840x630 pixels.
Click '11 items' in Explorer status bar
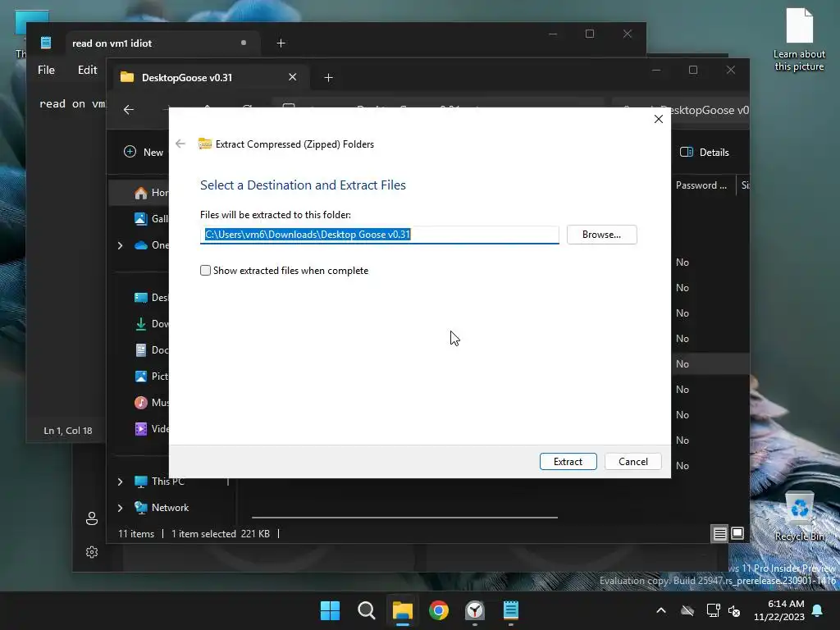(136, 534)
